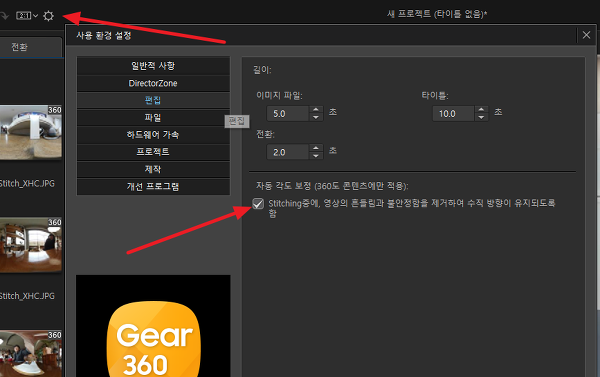The image size is (600, 377).
Task: Close the 사용 환경 설정 dialog
Action: (586, 35)
